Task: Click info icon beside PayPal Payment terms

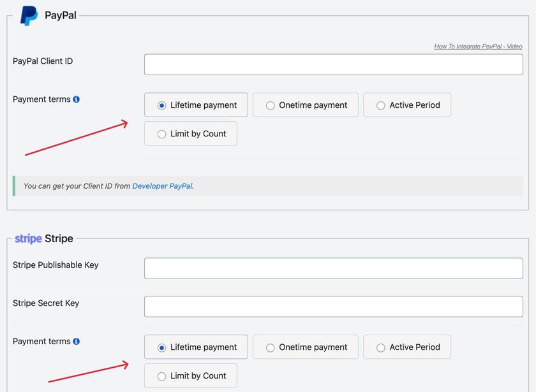Action: point(76,99)
